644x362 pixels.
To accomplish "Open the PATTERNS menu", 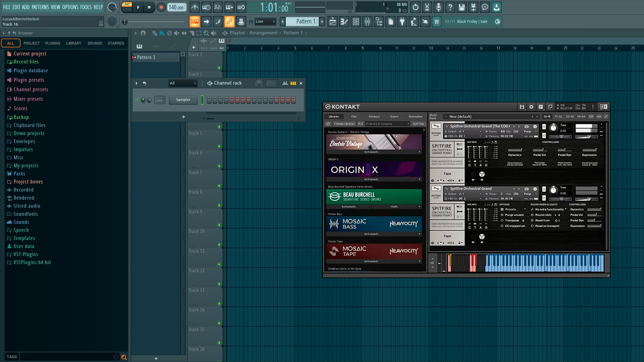I will (x=40, y=7).
